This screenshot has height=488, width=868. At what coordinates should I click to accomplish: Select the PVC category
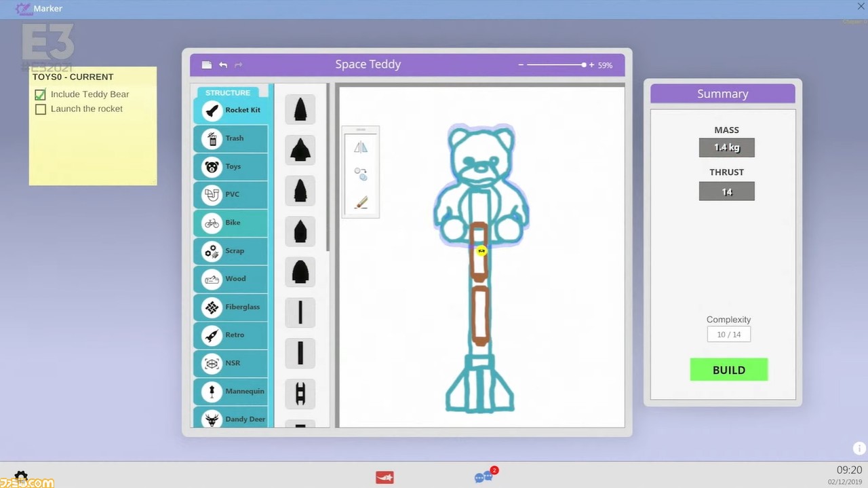[231, 195]
